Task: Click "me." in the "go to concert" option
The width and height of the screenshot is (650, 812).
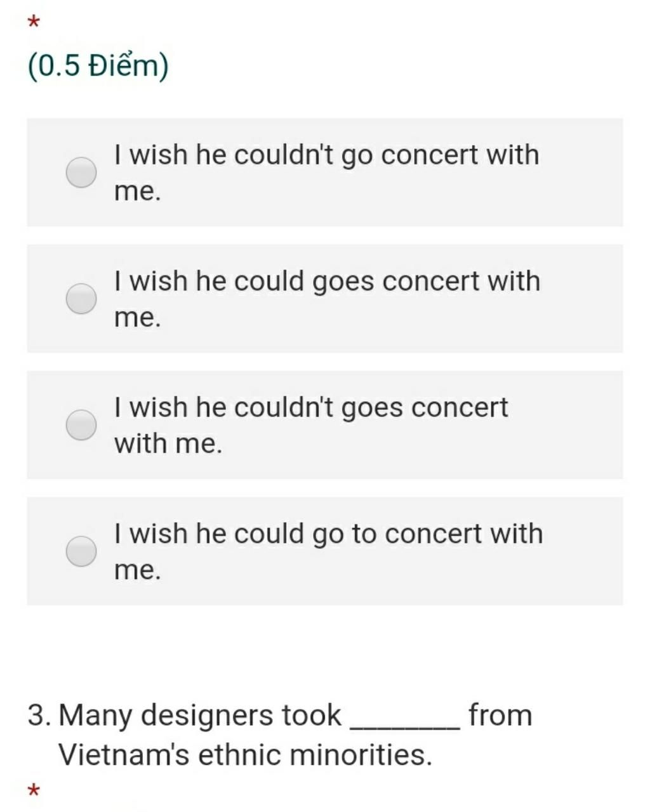Action: [x=138, y=570]
